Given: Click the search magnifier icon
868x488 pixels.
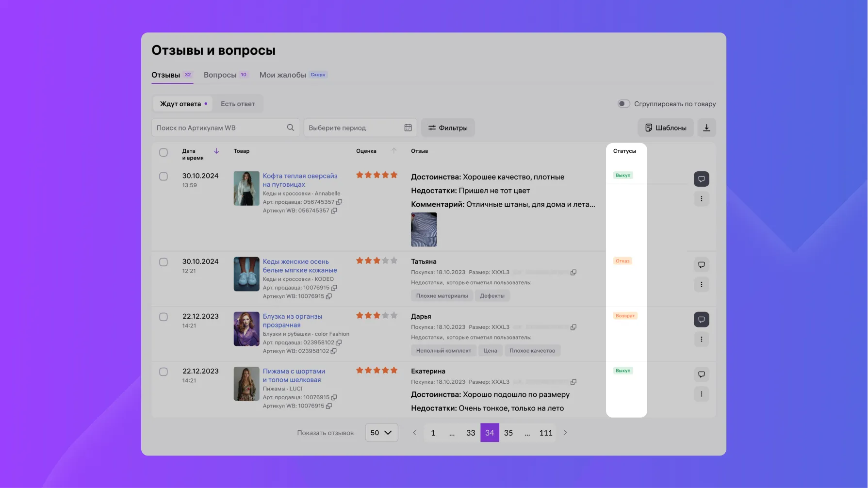Looking at the screenshot, I should click(290, 128).
